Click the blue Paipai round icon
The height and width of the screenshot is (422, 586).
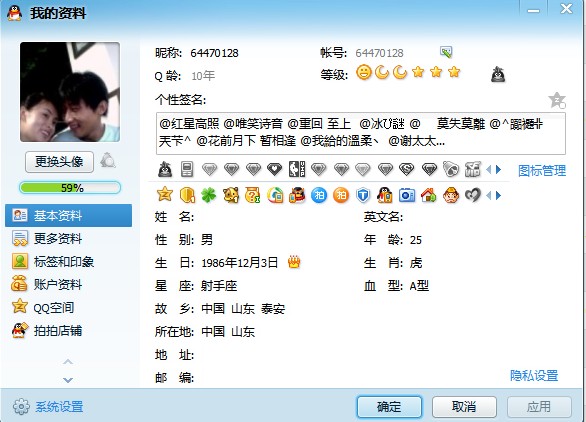click(319, 195)
